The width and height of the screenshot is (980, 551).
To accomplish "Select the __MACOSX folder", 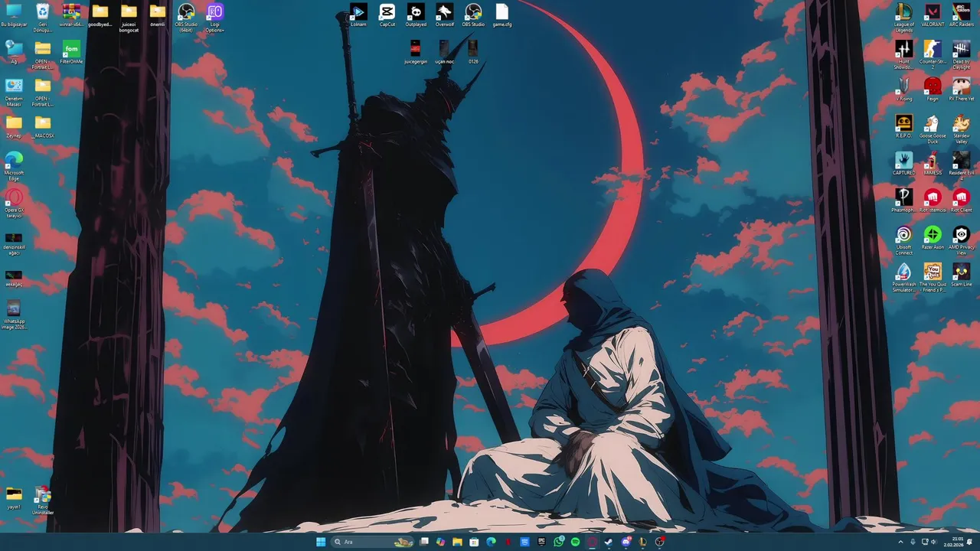I will click(43, 126).
